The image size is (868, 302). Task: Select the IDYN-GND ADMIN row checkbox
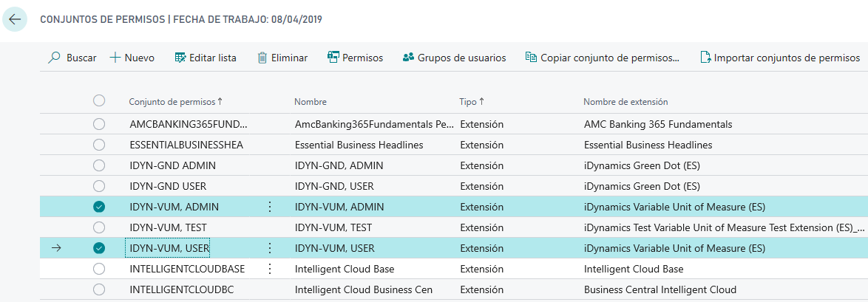(99, 165)
